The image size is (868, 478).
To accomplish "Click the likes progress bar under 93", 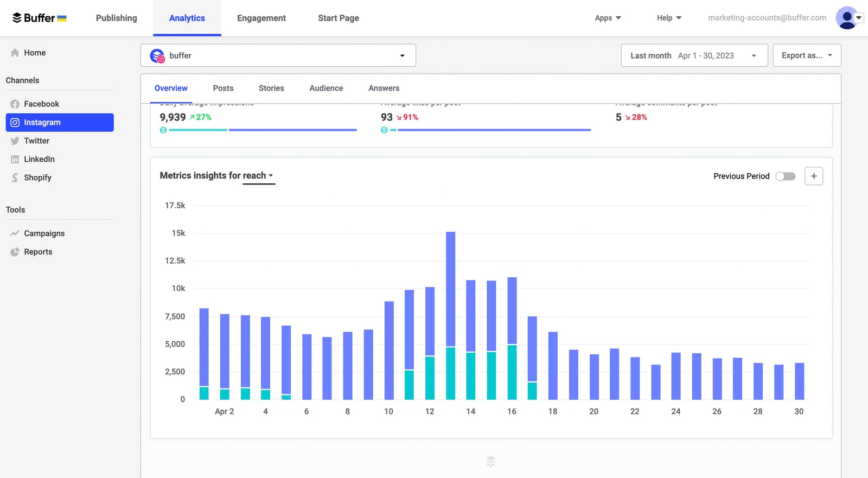I will (490, 130).
